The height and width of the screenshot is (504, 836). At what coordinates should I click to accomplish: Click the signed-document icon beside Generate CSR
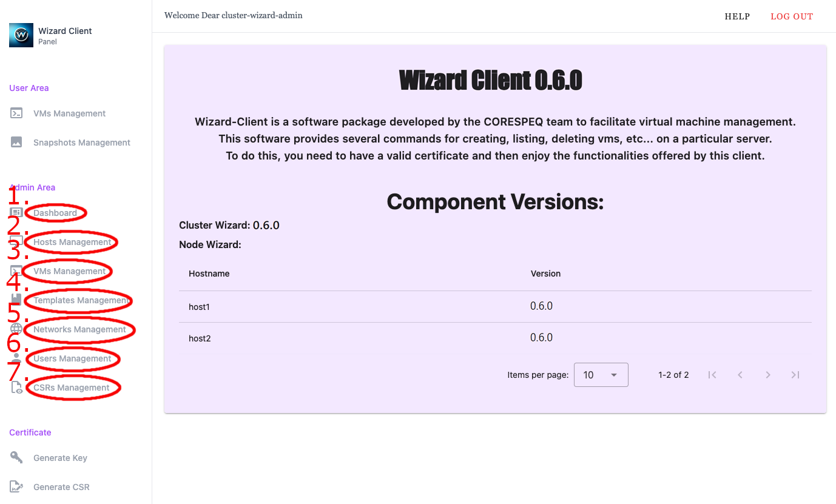tap(16, 487)
